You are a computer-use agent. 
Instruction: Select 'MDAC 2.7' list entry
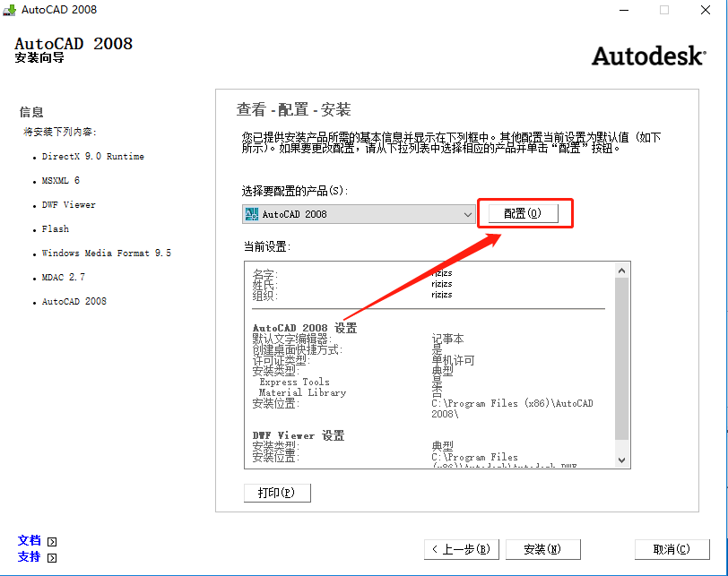(63, 277)
